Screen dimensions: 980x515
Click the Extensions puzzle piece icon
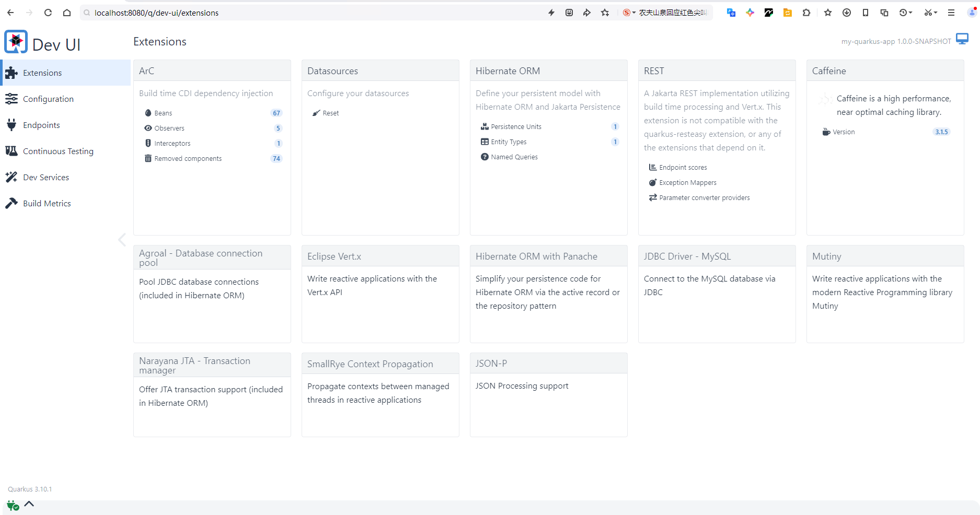tap(11, 73)
